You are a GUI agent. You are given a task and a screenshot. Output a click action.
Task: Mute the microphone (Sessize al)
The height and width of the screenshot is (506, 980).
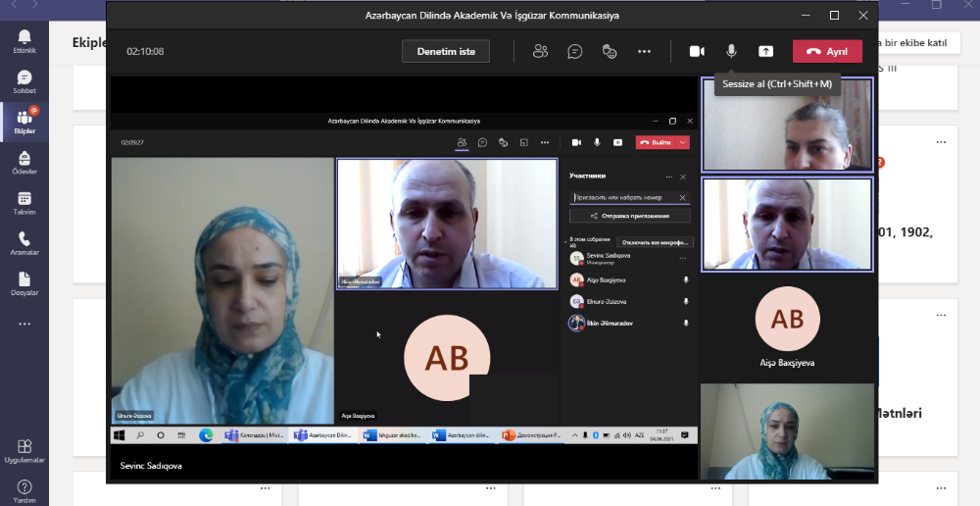click(x=731, y=51)
